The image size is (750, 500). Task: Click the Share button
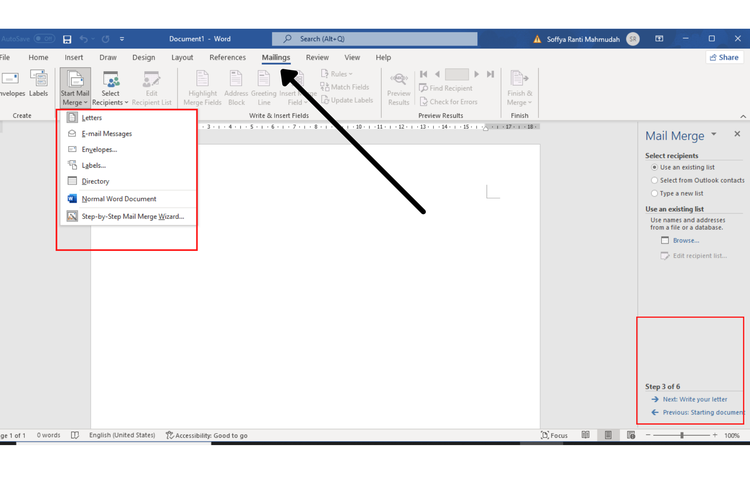coord(724,57)
